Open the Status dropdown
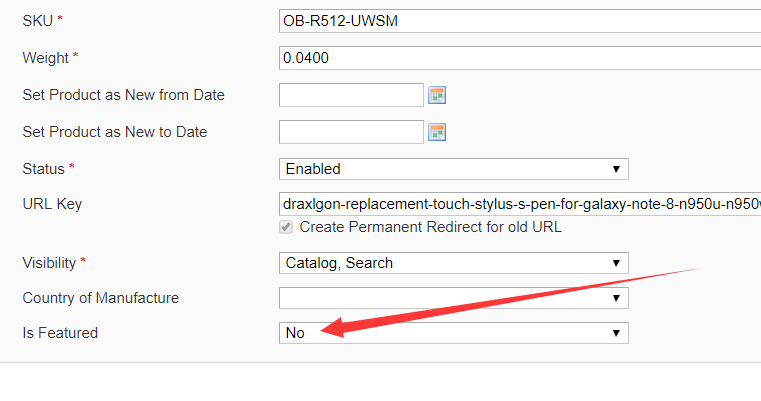 click(453, 169)
